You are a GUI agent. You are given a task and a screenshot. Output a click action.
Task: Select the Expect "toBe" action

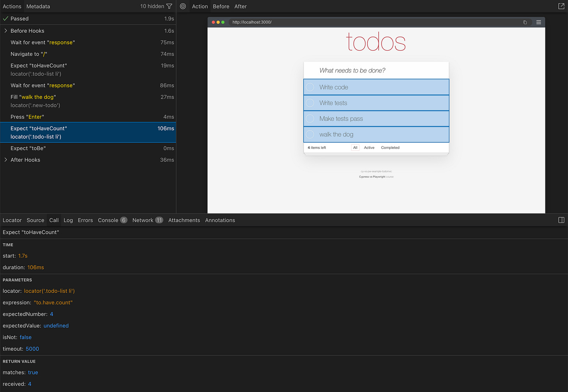[x=88, y=148]
